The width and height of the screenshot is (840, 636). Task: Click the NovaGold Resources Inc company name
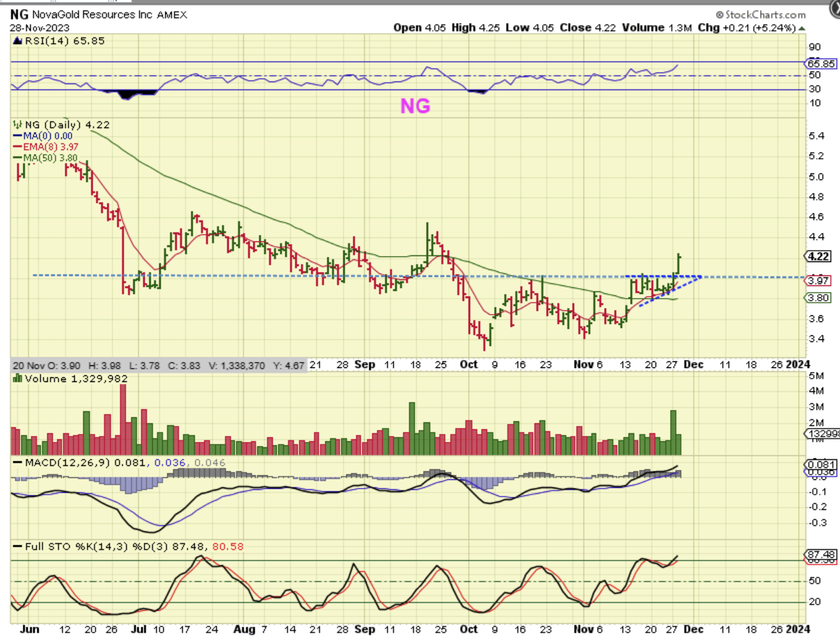pos(92,14)
